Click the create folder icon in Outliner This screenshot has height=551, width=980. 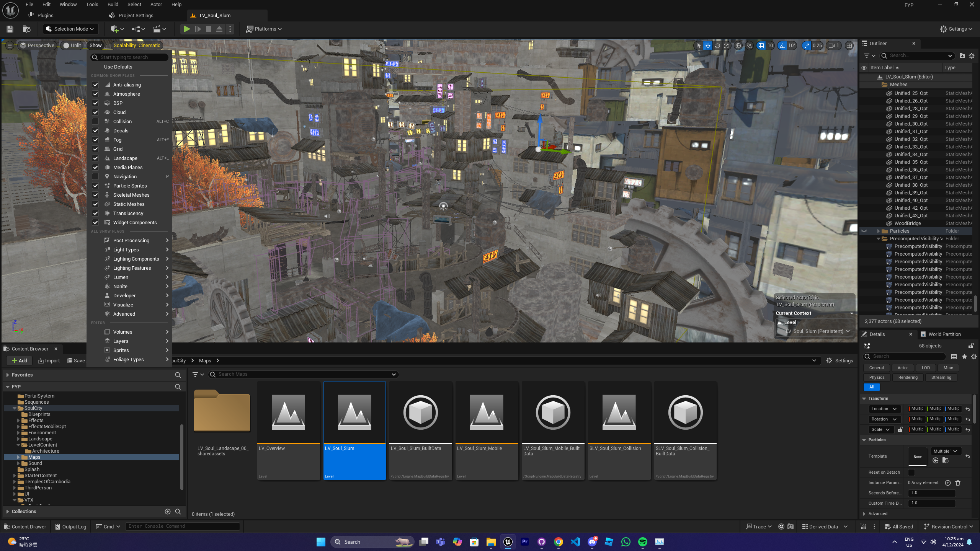pyautogui.click(x=962, y=56)
